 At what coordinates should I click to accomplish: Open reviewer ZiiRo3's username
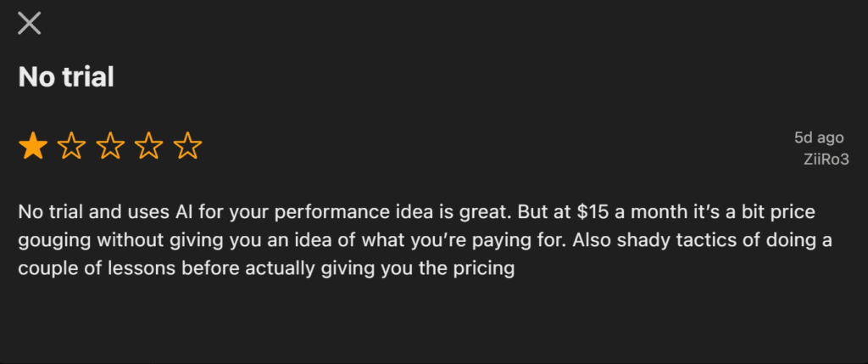tap(825, 159)
